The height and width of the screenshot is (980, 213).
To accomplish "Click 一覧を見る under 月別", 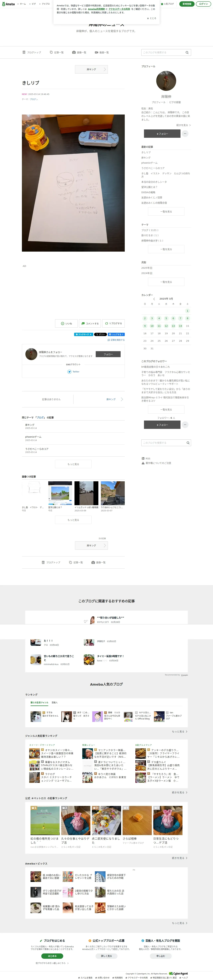I will click(x=166, y=282).
